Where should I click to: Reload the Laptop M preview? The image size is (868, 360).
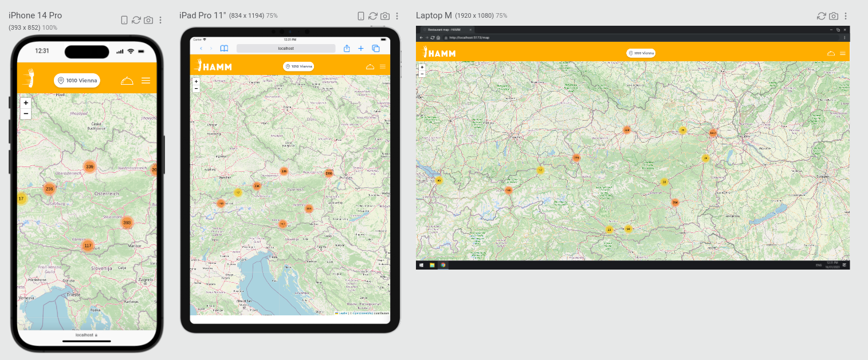click(x=822, y=16)
